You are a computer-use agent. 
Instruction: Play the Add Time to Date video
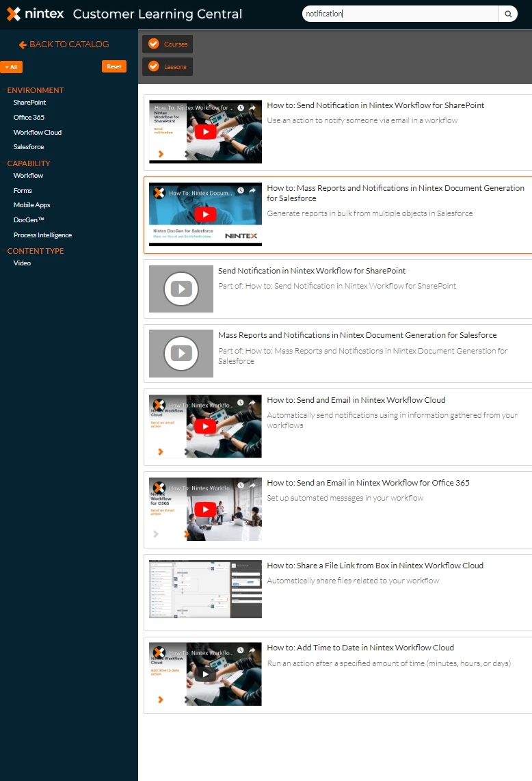coord(205,674)
